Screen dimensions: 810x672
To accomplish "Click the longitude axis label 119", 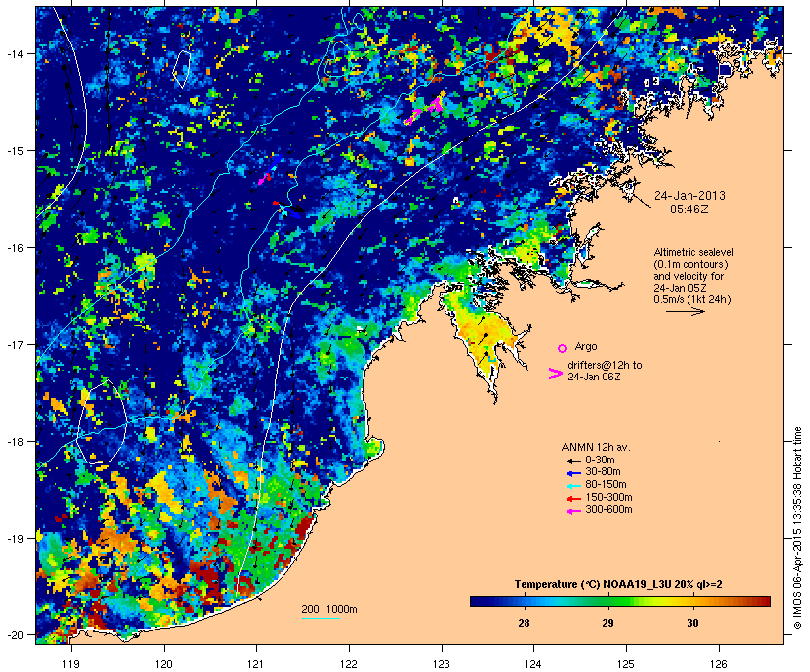I will click(x=71, y=664).
